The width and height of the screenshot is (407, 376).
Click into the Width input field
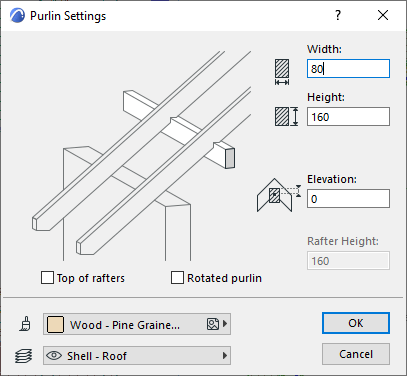click(x=348, y=69)
